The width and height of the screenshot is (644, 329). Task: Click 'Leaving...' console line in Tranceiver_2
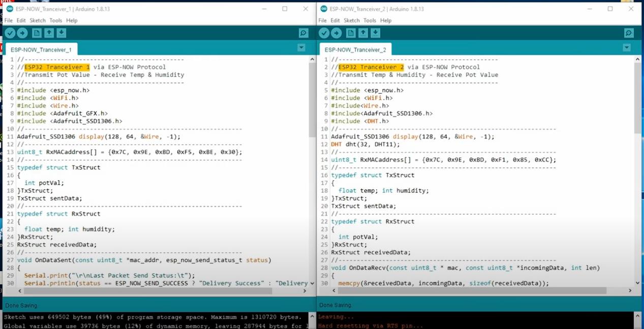(335, 317)
